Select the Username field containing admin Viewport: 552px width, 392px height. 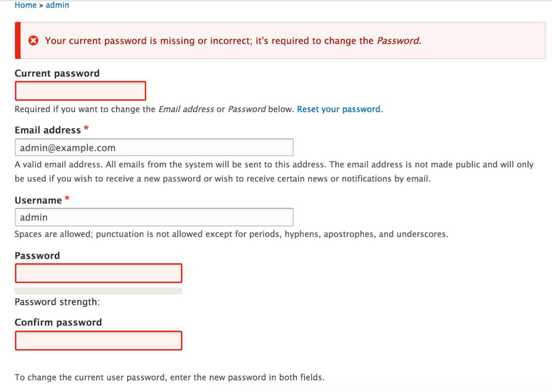point(154,217)
